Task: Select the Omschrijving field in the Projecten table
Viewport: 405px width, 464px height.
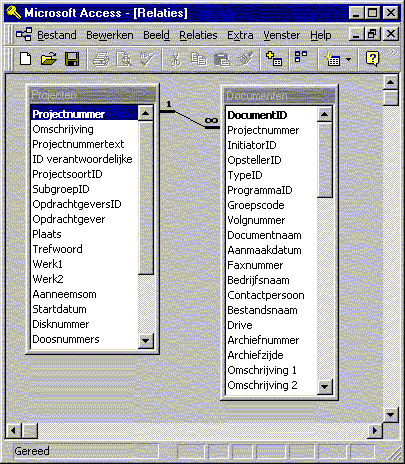Action: [x=63, y=129]
